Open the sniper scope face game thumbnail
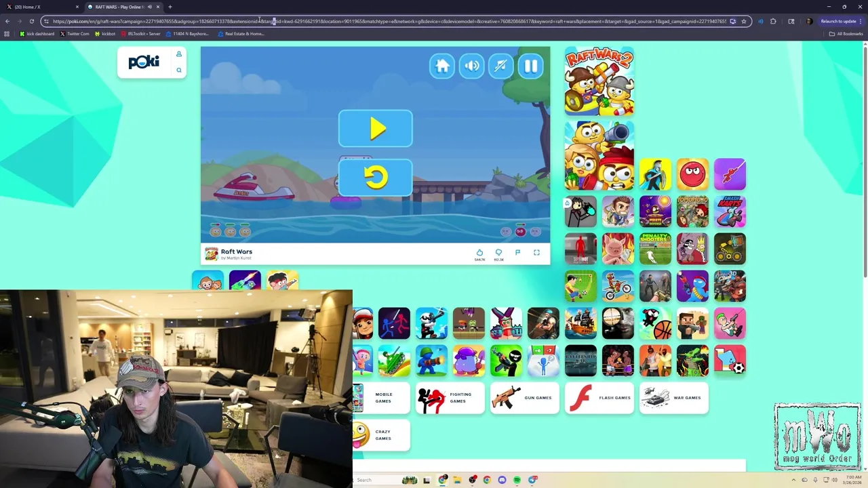 pyautogui.click(x=618, y=323)
